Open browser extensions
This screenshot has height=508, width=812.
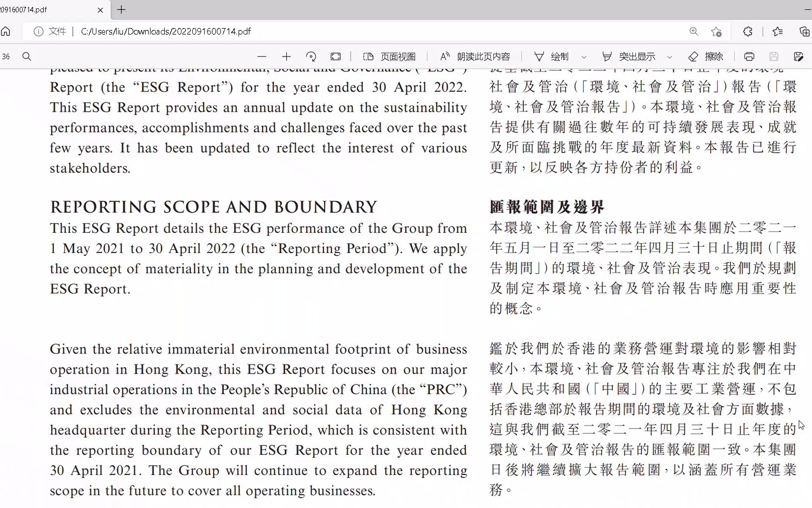pyautogui.click(x=748, y=32)
